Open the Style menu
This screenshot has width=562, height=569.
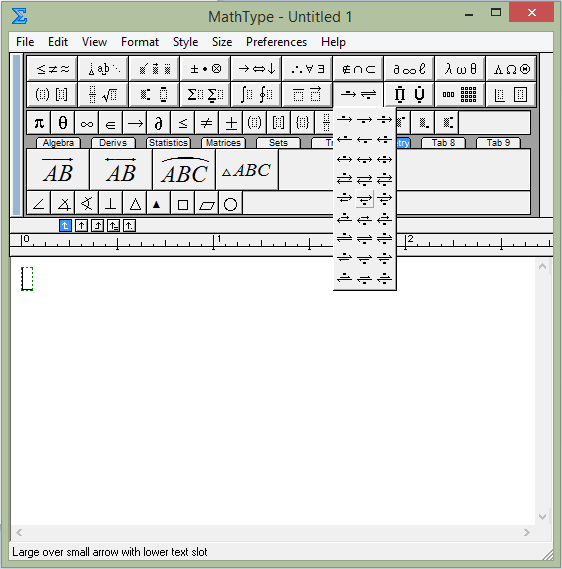185,42
